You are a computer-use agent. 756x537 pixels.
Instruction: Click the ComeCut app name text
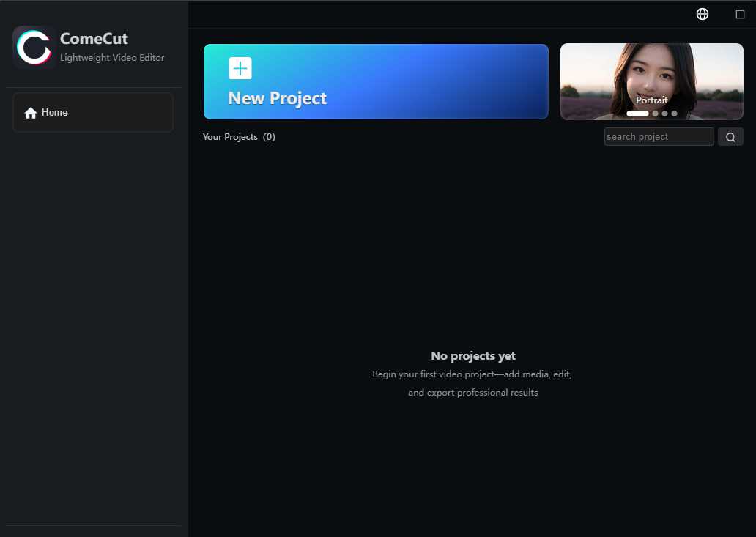click(94, 39)
